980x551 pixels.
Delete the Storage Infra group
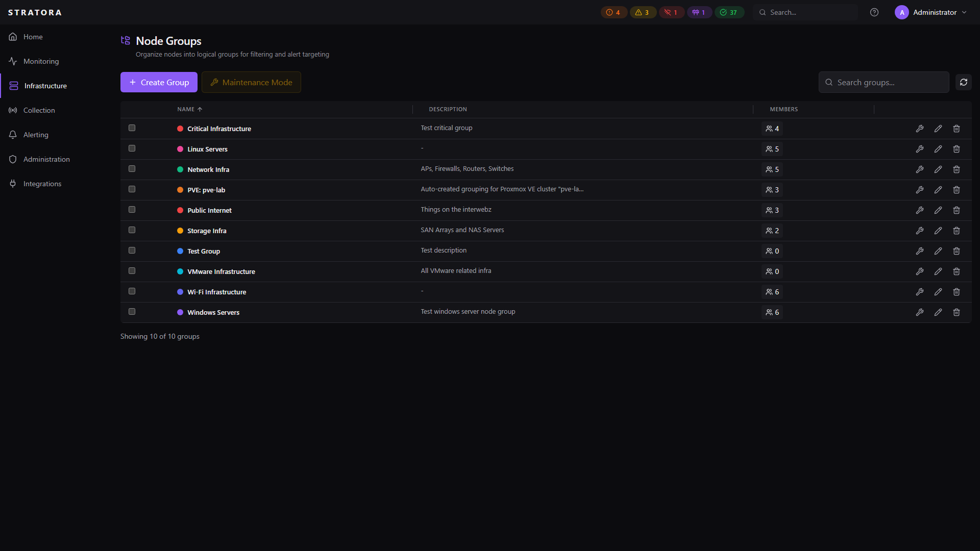tap(956, 231)
